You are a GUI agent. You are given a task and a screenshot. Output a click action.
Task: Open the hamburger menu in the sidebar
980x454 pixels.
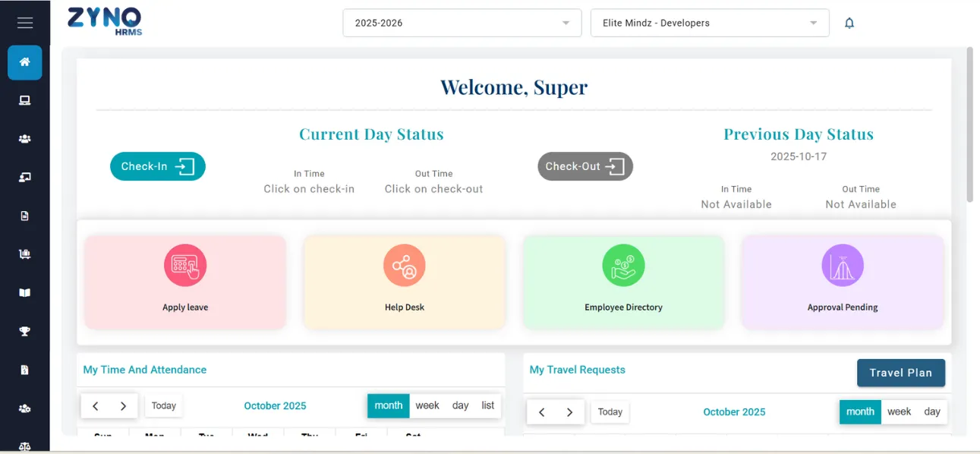click(x=25, y=23)
